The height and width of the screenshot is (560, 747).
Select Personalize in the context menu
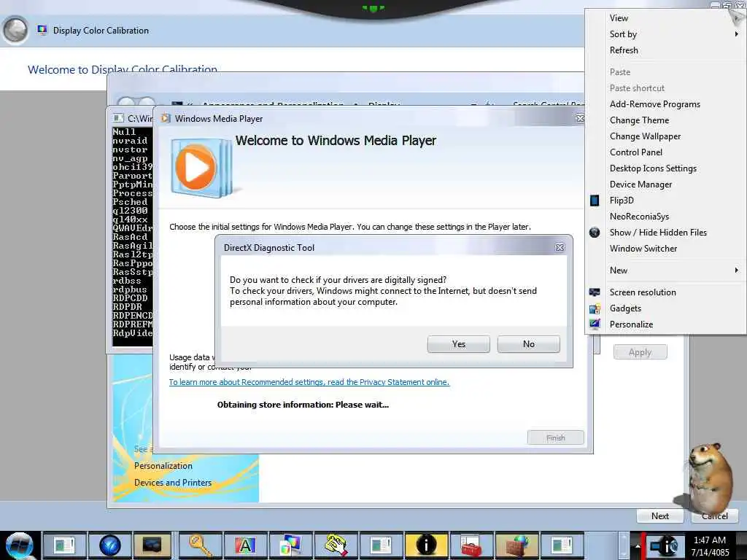(x=631, y=324)
